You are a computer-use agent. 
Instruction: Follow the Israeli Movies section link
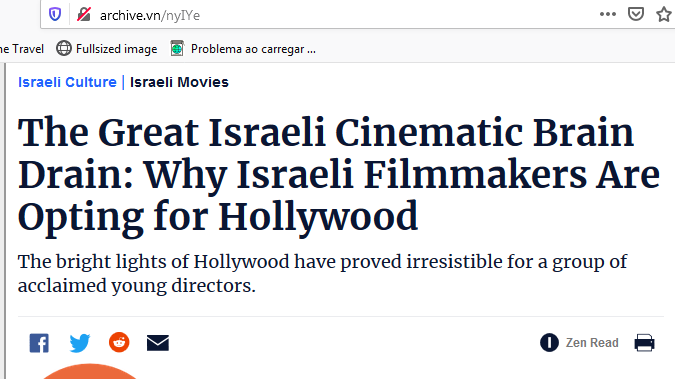click(x=179, y=82)
